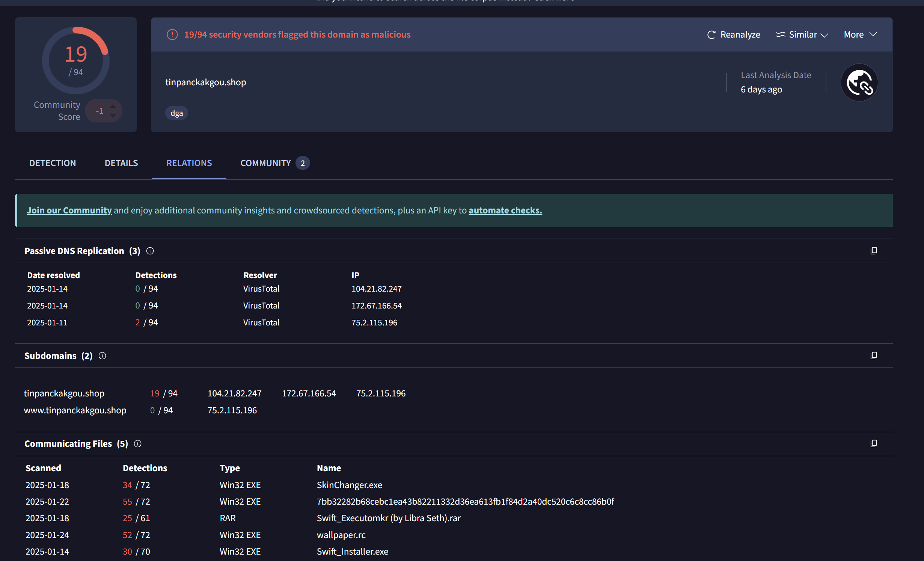Copy the Subdomains list
924x561 pixels.
point(873,355)
